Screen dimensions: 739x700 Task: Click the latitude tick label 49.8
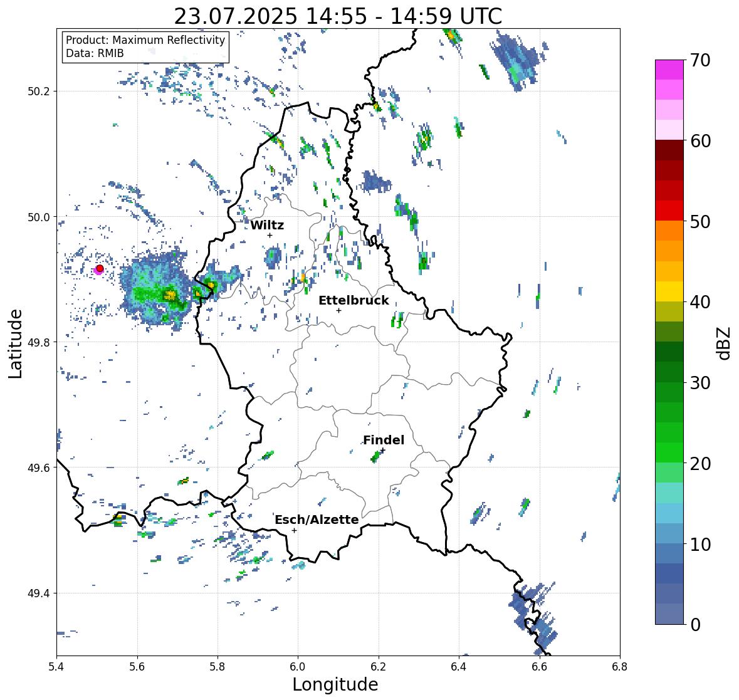[39, 342]
